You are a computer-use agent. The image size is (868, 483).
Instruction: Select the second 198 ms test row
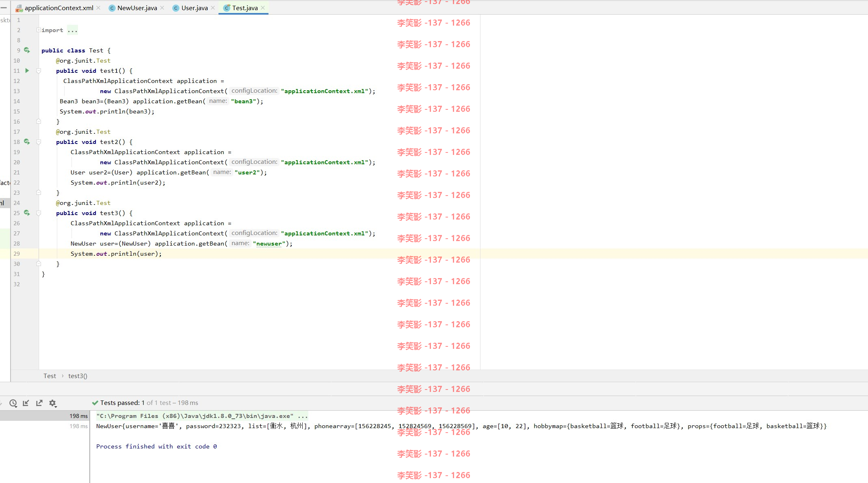(45, 426)
